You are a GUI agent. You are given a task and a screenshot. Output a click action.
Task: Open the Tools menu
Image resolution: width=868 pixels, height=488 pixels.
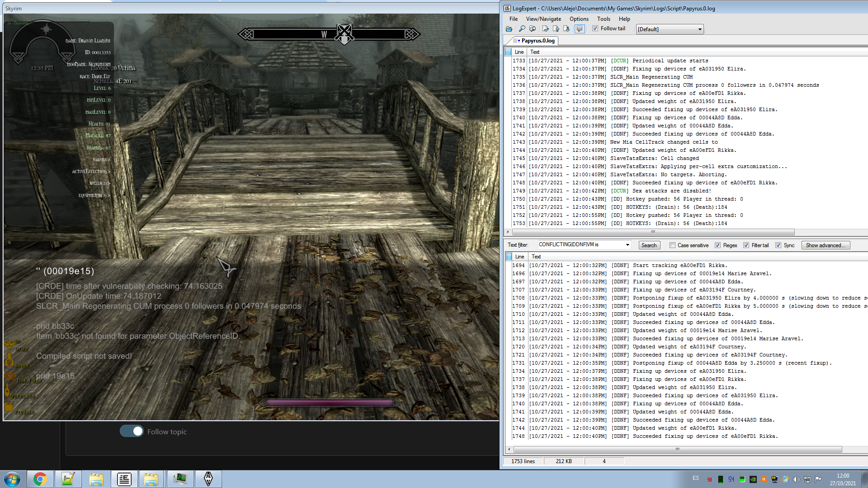click(604, 19)
